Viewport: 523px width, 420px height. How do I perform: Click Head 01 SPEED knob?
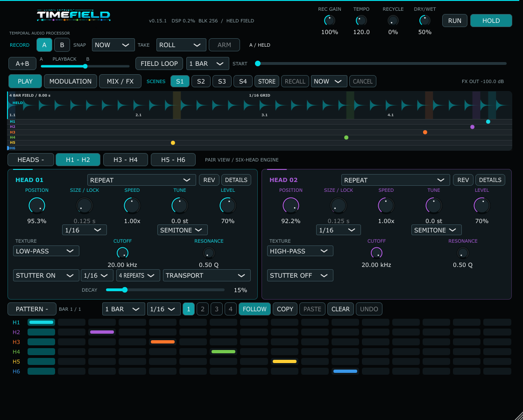pyautogui.click(x=132, y=206)
